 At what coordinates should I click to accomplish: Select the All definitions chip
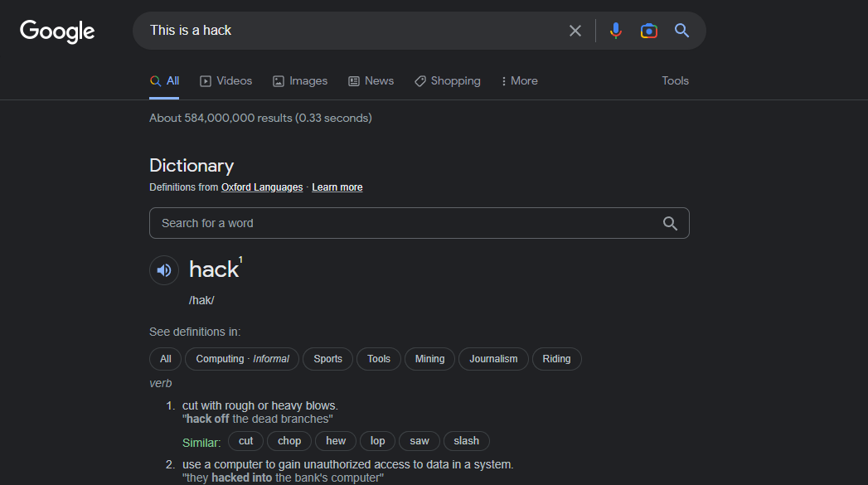[x=166, y=359]
